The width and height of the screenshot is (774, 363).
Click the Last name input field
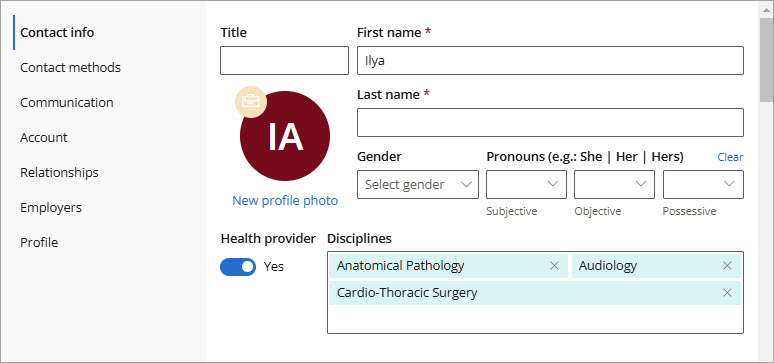[550, 122]
